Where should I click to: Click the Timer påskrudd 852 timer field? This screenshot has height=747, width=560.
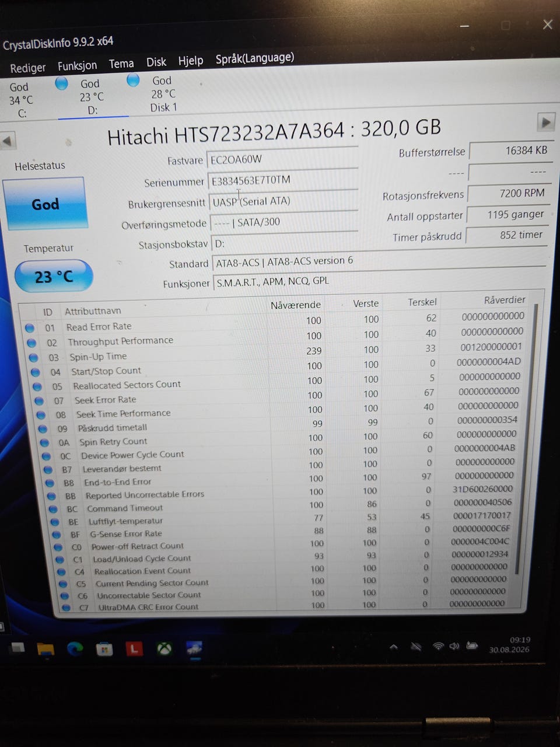[x=506, y=235]
